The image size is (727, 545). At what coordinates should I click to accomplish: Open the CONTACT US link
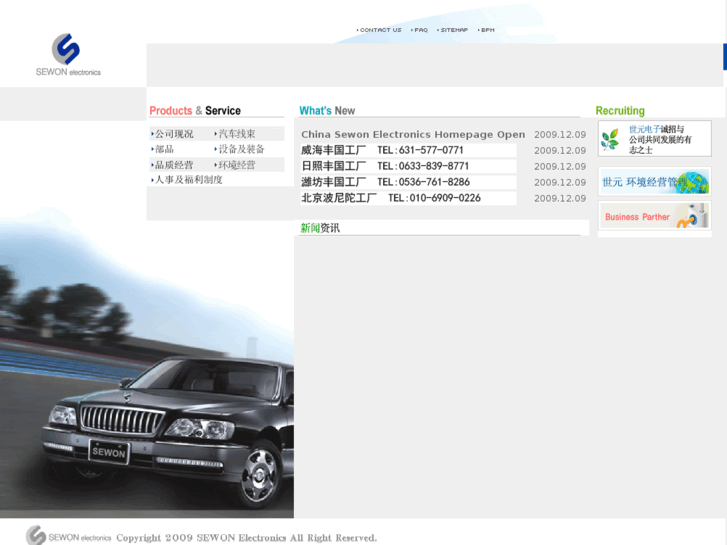(379, 30)
